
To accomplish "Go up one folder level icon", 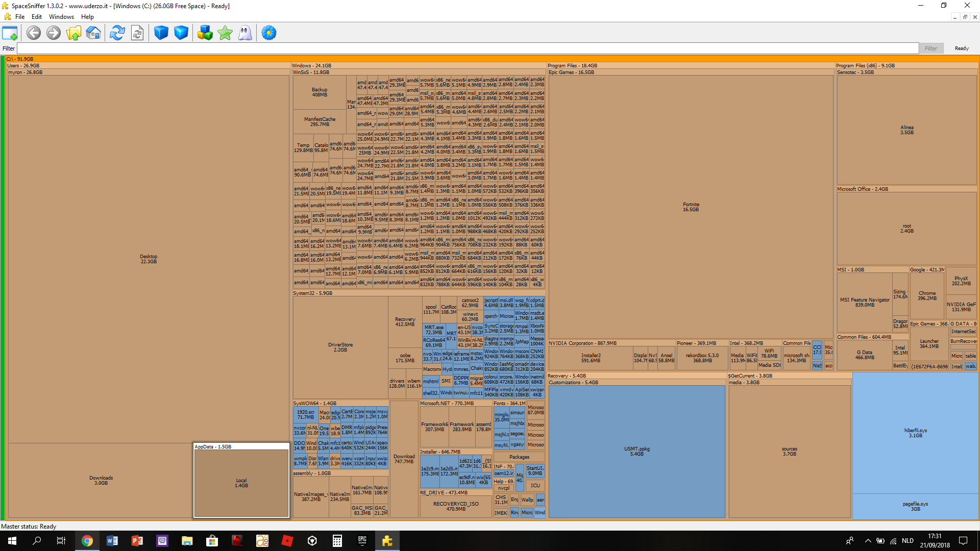I will (x=73, y=33).
